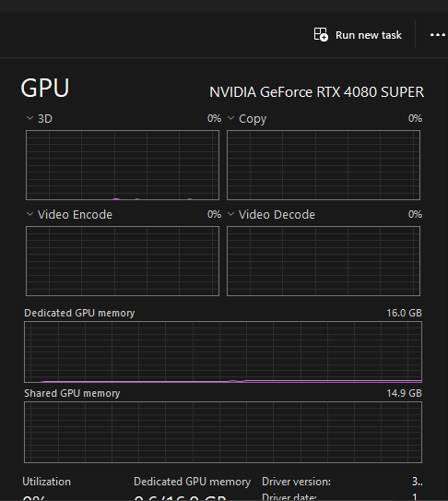The width and height of the screenshot is (448, 501).
Task: Click the 16.0 GB dedicated memory value
Action: [405, 313]
